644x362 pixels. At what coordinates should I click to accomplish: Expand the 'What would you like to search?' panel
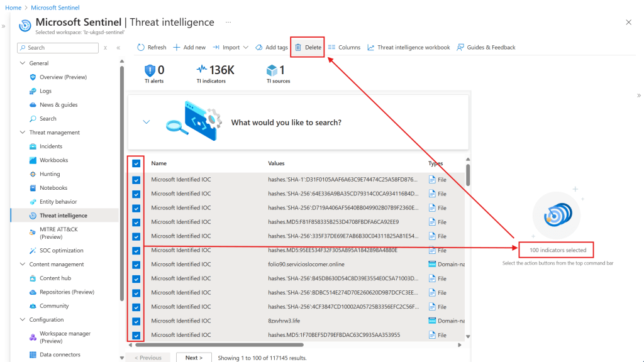tap(147, 122)
